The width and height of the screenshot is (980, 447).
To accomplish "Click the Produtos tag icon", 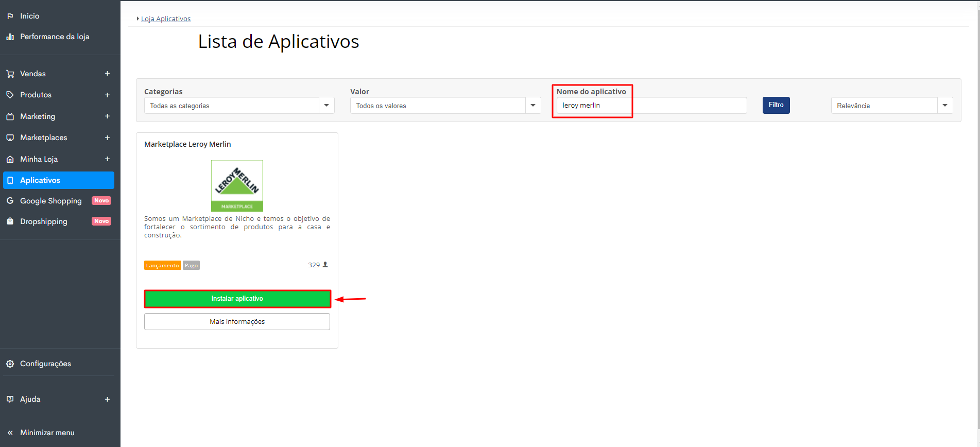I will click(x=10, y=95).
